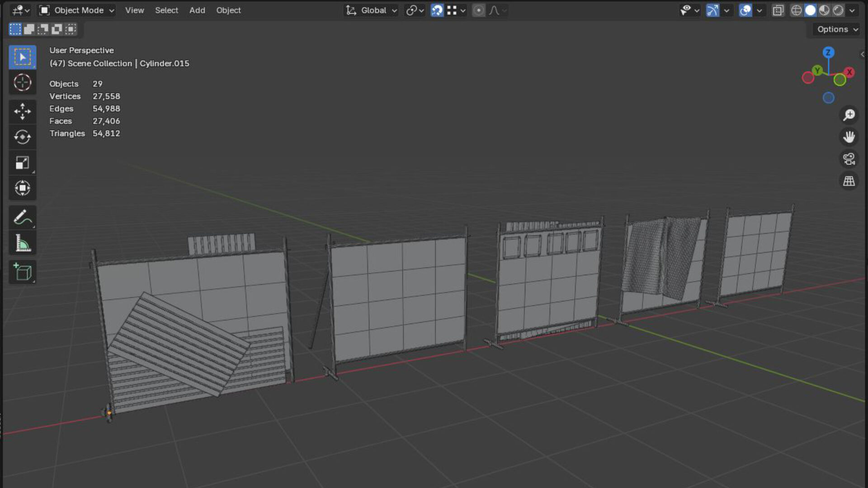Select the Measure tool
The width and height of the screenshot is (868, 488).
(x=22, y=244)
